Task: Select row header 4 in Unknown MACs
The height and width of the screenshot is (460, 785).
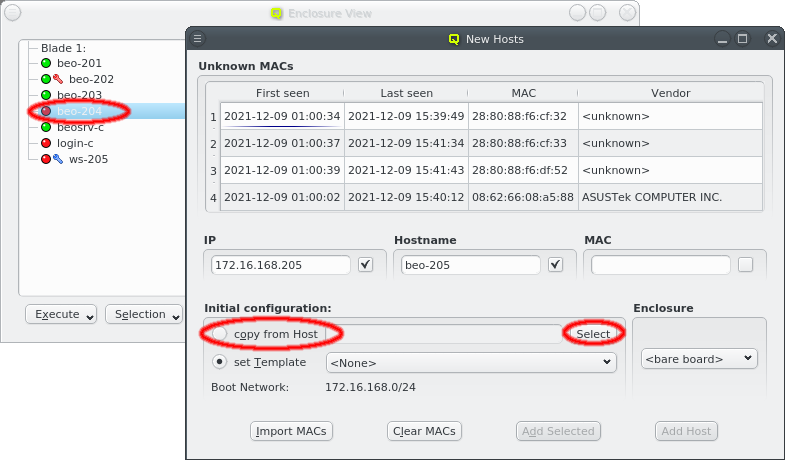Action: click(x=213, y=198)
